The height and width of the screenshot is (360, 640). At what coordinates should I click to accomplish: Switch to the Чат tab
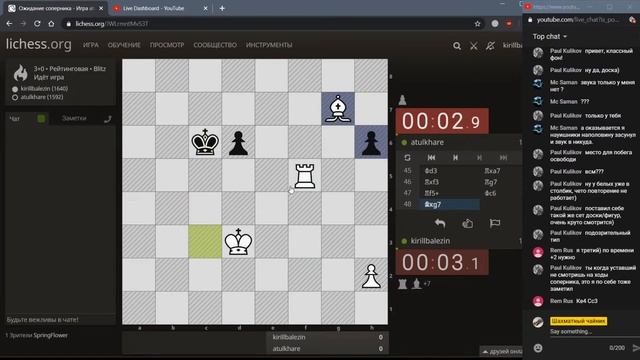click(15, 118)
